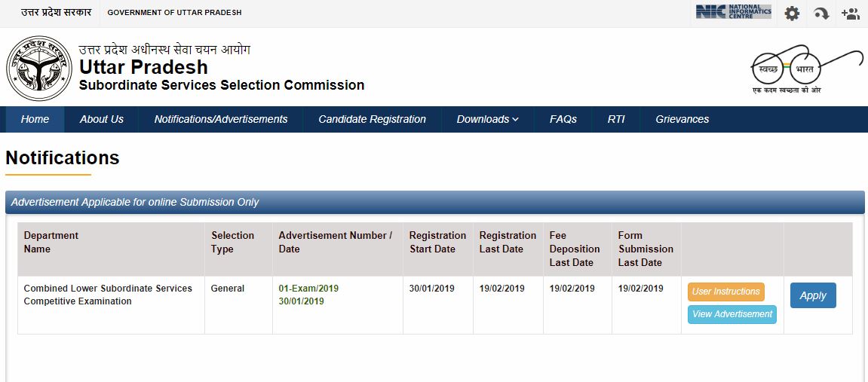
Task: Open the Home menu item
Action: (x=35, y=119)
